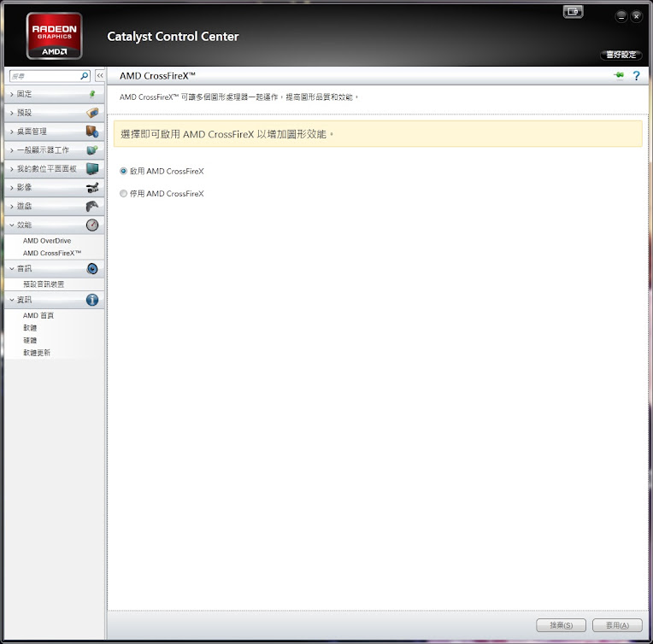The image size is (653, 644).
Task: Minimize the Catalyst Control Center window
Action: [x=621, y=16]
